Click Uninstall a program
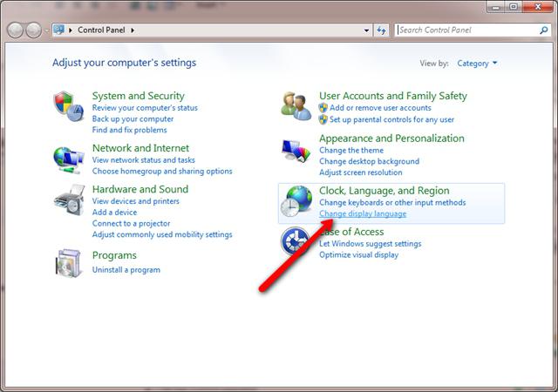Screen dimensions: 558x392 click(126, 270)
